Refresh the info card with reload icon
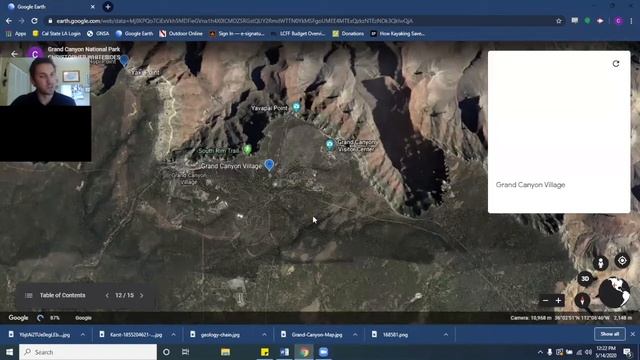The width and height of the screenshot is (640, 360). (616, 64)
